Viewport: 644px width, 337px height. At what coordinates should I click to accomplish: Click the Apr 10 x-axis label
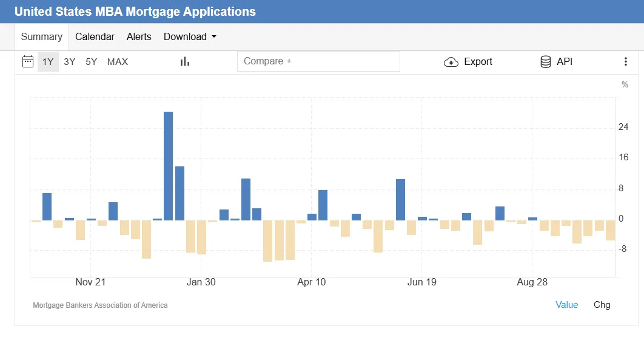(311, 282)
